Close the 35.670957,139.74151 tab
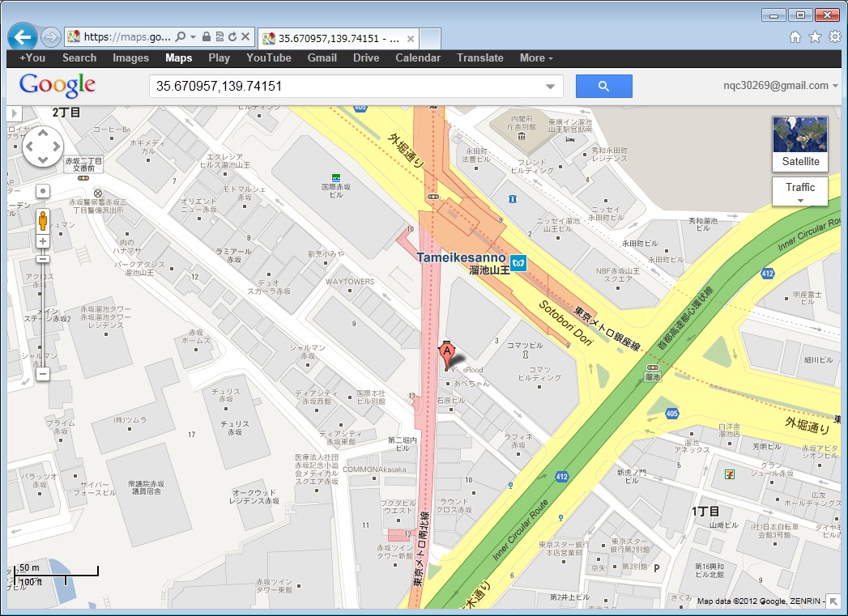 point(411,39)
